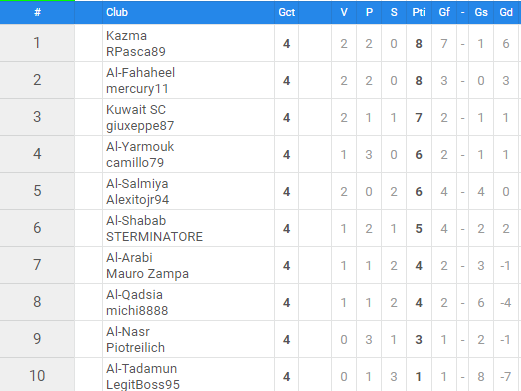Open Al-Tadamun club page
This screenshot has height=391, width=521.
(x=141, y=369)
